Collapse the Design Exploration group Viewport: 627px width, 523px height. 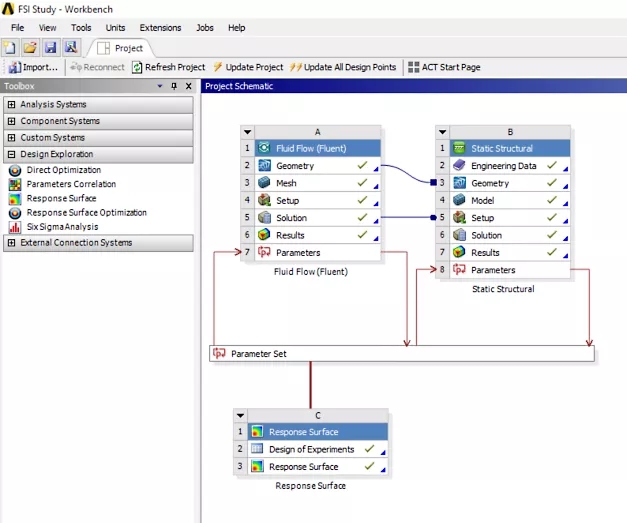coord(12,154)
